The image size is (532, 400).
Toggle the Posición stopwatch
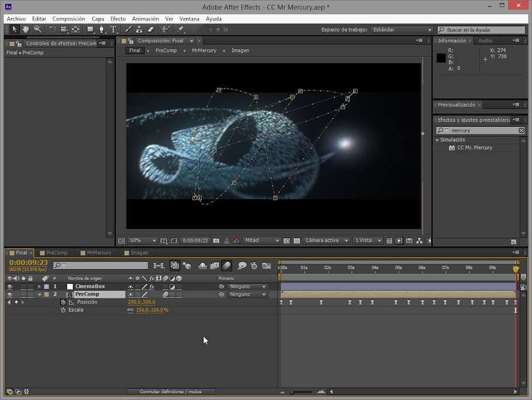coord(63,302)
